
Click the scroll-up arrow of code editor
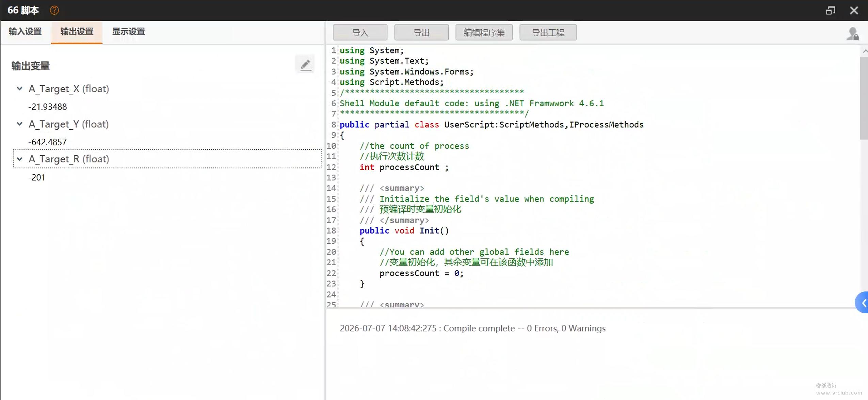pyautogui.click(x=865, y=51)
